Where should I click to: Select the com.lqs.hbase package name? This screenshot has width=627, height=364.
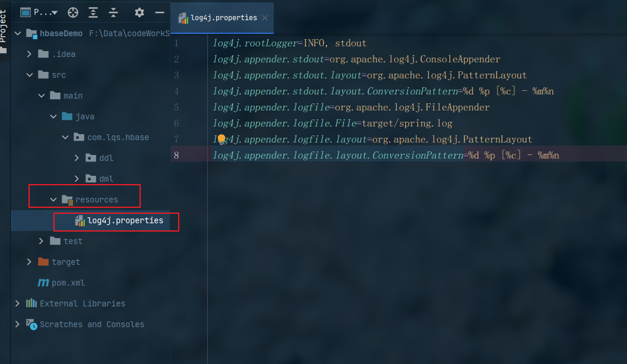[x=118, y=137]
